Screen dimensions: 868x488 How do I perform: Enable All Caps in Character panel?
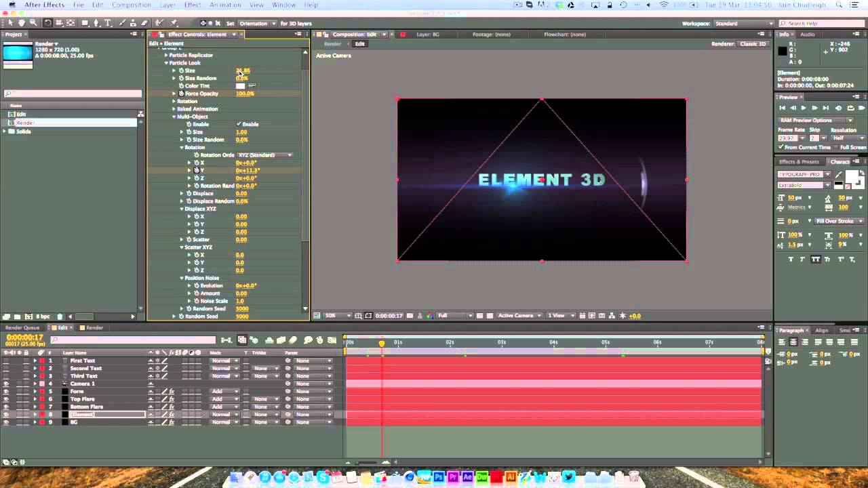click(x=816, y=260)
